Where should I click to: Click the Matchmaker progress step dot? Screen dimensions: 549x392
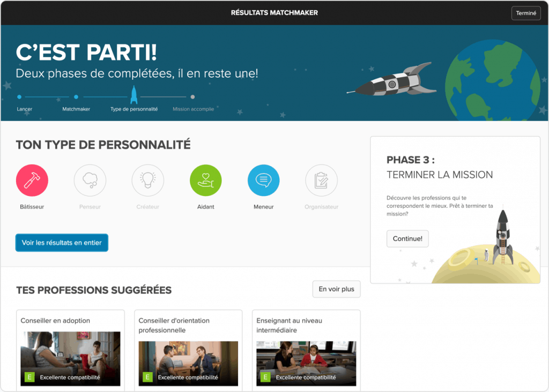click(76, 97)
